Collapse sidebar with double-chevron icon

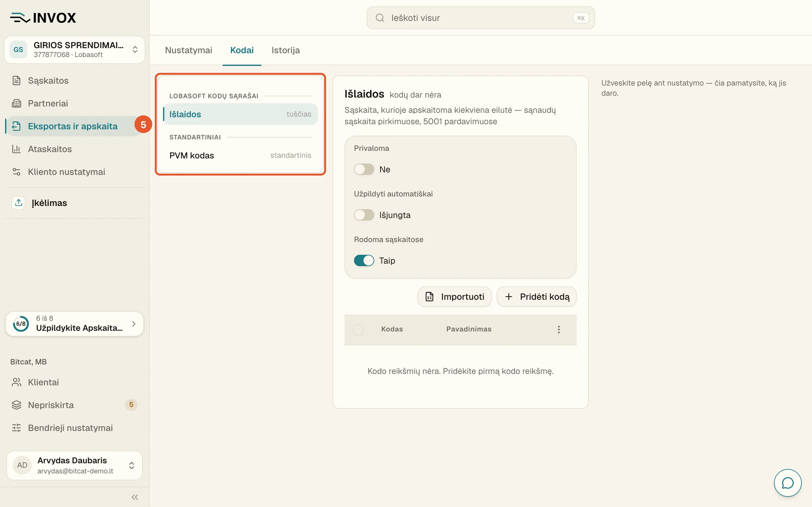[135, 497]
